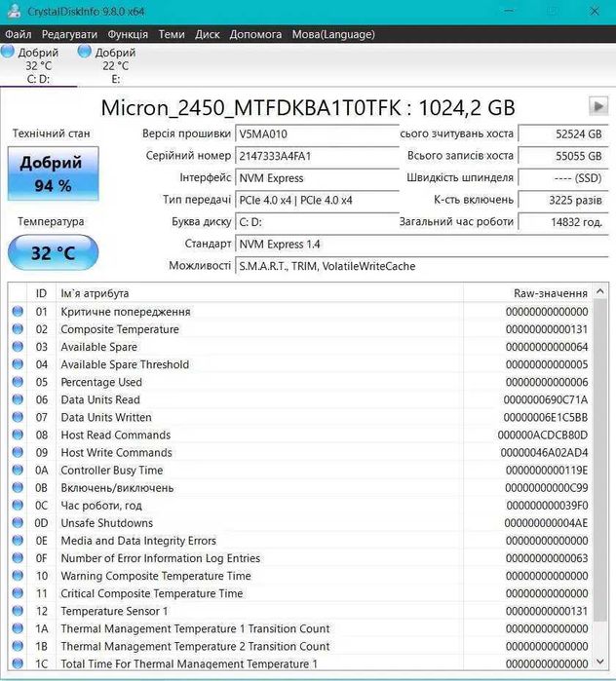616x681 pixels.
Task: Click status icon for Critical Composite Temperature Time
Action: coord(18,593)
